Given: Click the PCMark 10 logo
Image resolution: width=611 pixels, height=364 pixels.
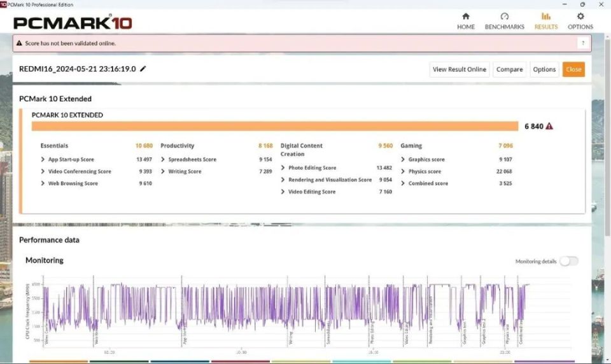Looking at the screenshot, I should [x=73, y=23].
